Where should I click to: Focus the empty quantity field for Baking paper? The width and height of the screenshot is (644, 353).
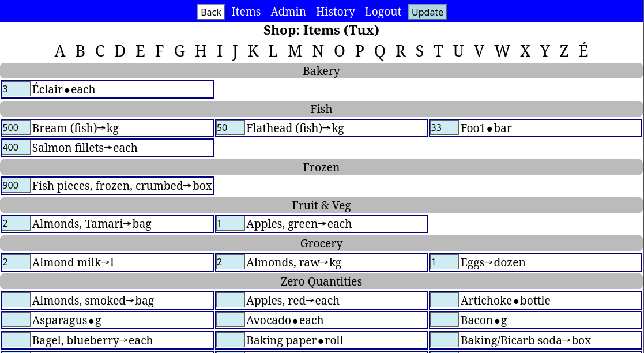[231, 340]
